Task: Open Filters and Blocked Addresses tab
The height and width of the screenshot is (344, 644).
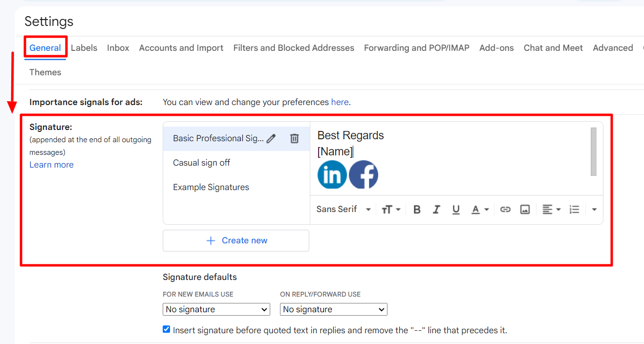Action: pos(294,48)
